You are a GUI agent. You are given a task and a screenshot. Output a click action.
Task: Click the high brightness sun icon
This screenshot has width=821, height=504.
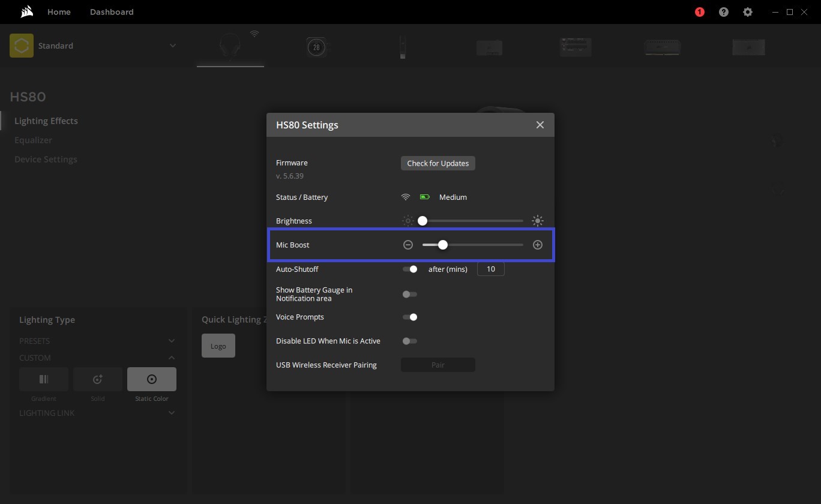[x=538, y=221]
